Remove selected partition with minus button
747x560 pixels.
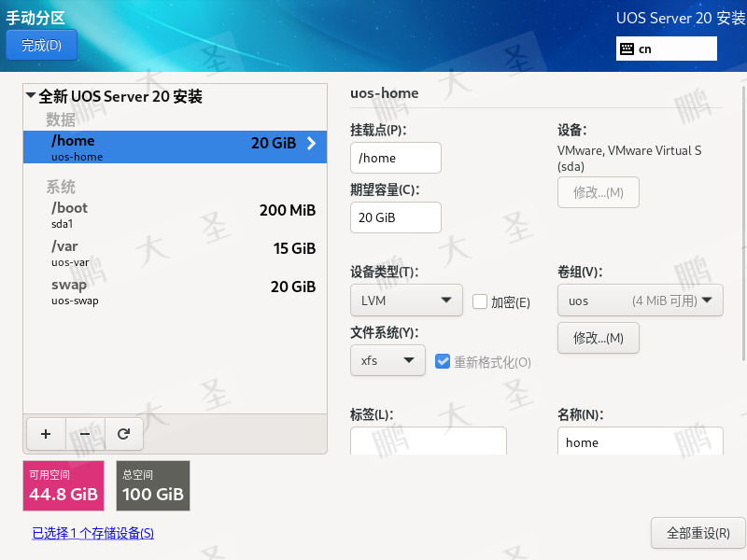[85, 434]
